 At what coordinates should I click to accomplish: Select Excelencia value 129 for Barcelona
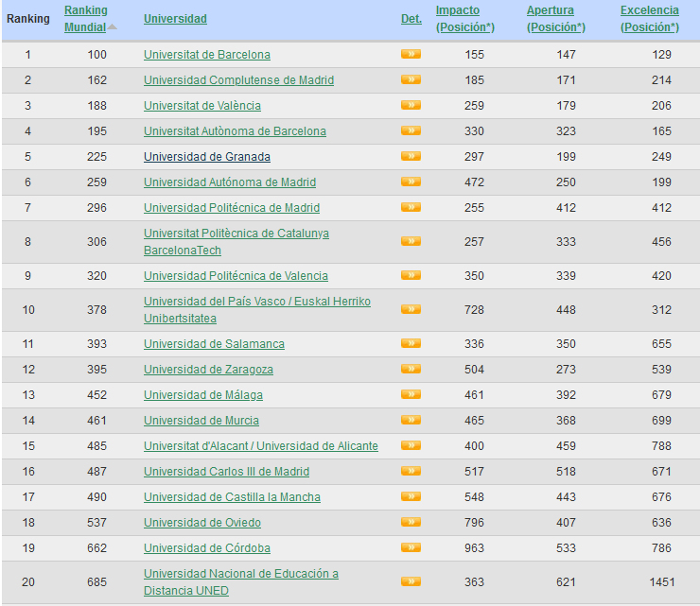point(661,55)
